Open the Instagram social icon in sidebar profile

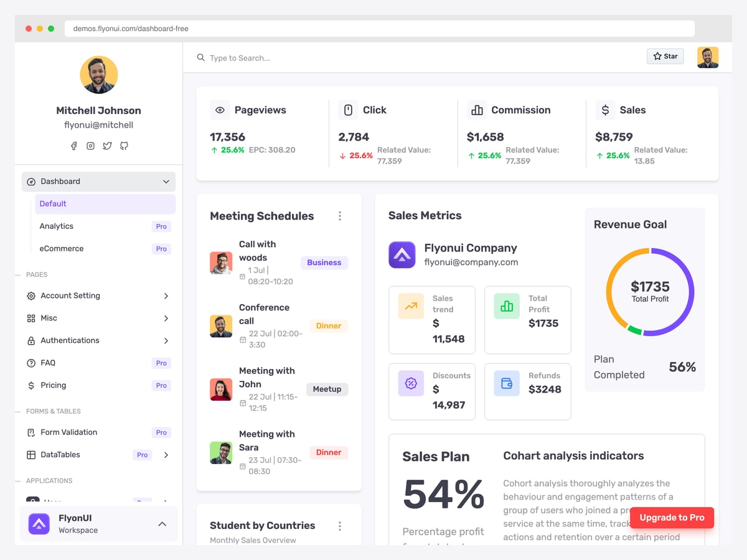coord(90,146)
